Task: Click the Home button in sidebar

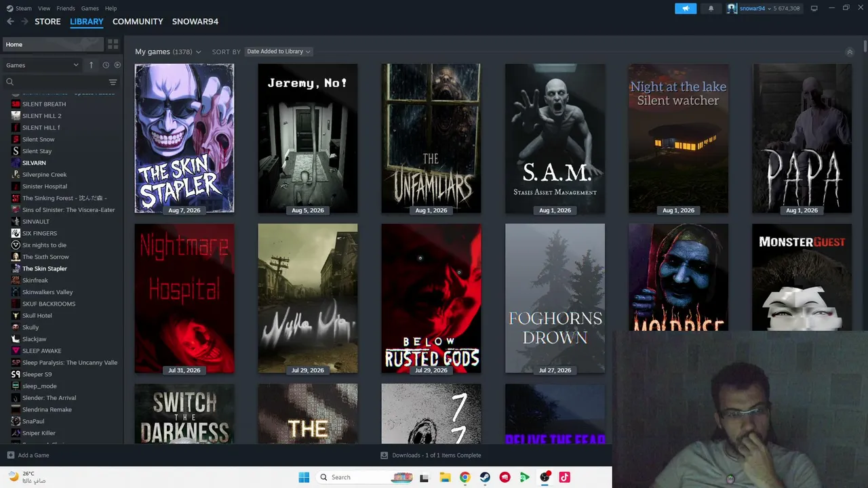Action: tap(53, 44)
